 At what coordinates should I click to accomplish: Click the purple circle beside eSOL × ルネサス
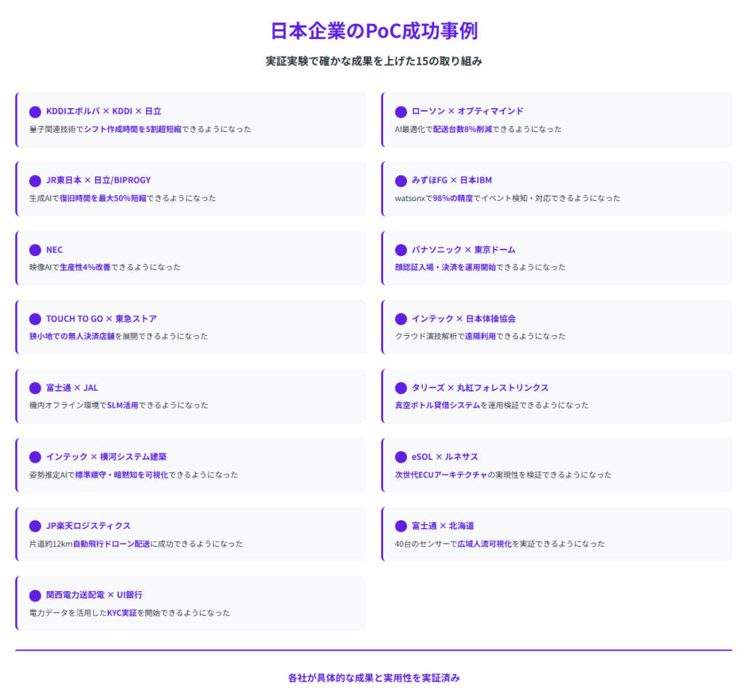pos(401,457)
